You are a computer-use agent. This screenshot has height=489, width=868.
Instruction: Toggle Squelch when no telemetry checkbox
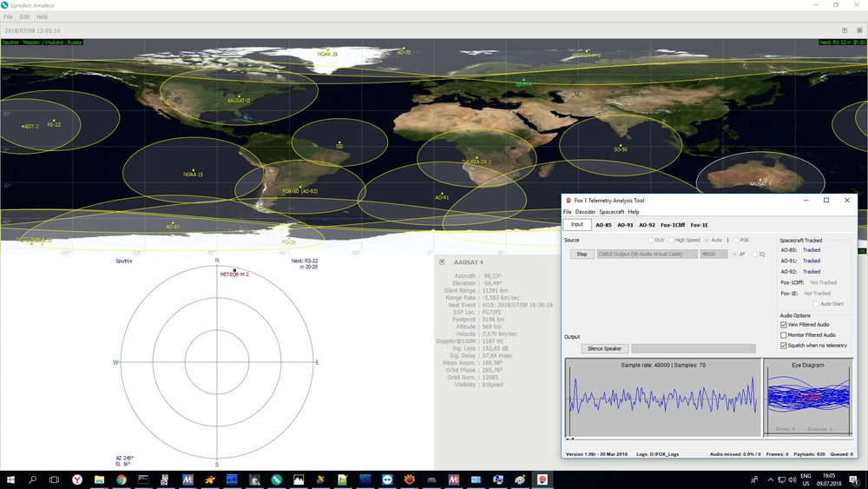pos(784,345)
